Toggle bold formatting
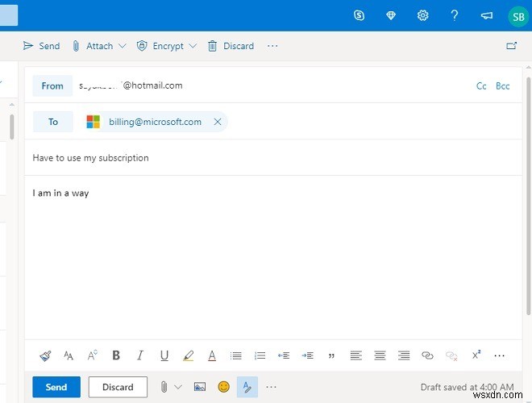The width and height of the screenshot is (532, 403). [116, 355]
